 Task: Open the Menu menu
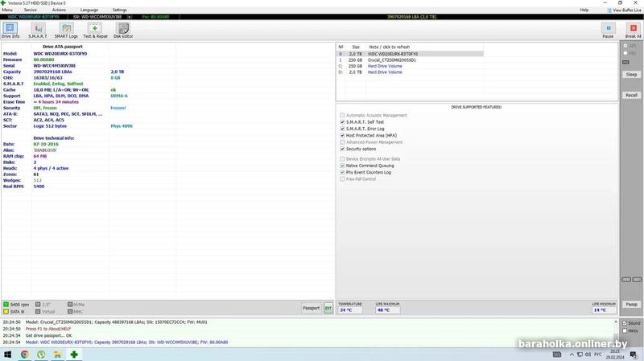[x=7, y=10]
